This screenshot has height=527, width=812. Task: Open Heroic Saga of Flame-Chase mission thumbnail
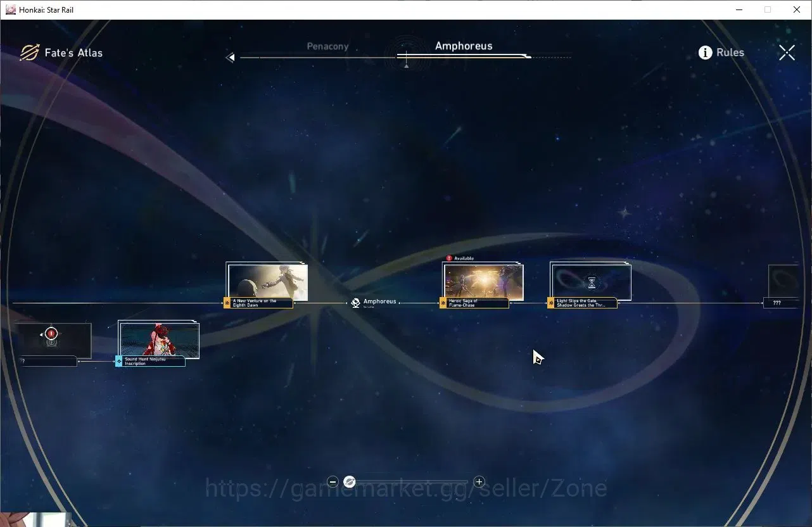[484, 282]
